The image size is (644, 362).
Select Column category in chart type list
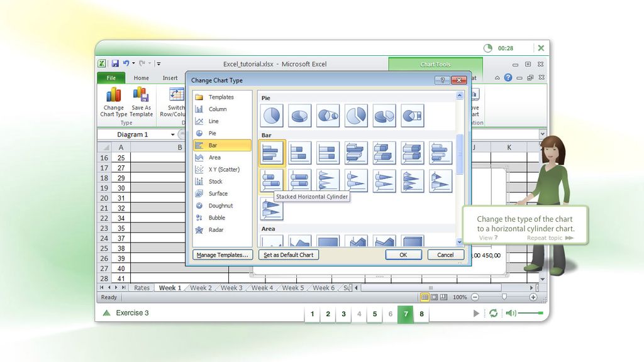tap(222, 109)
